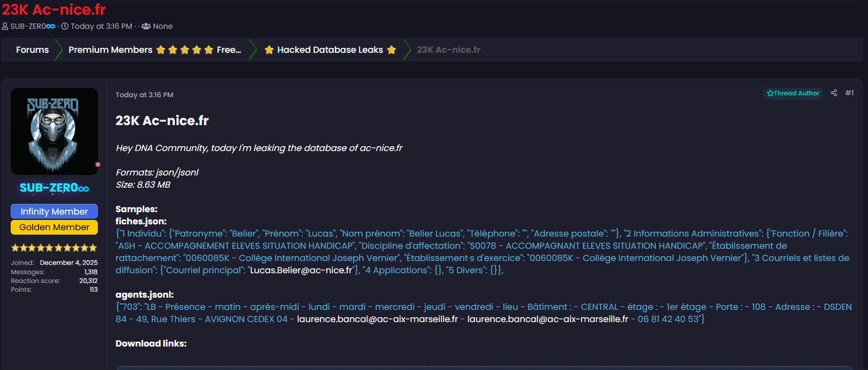Viewport: 868px width, 370px height.
Task: Click the fiches.json: label
Action: [x=141, y=221]
